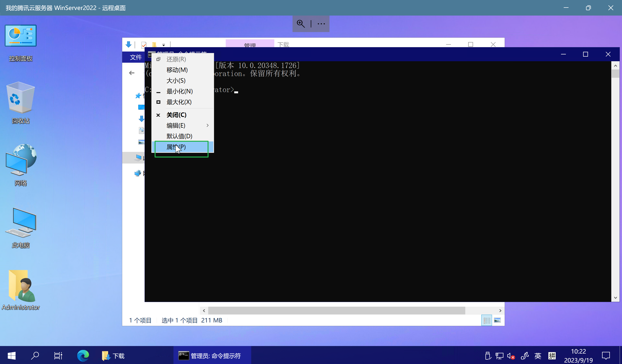This screenshot has width=622, height=364.
Task: Open the 网络 desktop icon
Action: click(x=21, y=165)
